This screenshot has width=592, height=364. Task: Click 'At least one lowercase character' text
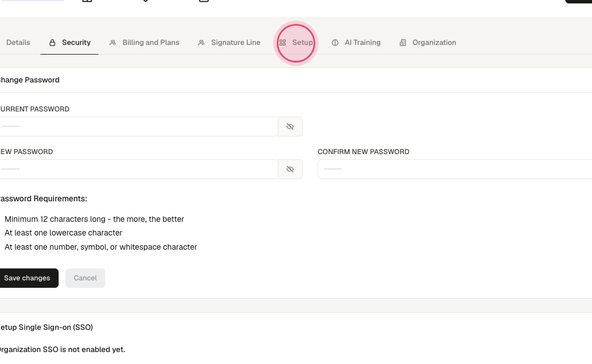coord(63,233)
